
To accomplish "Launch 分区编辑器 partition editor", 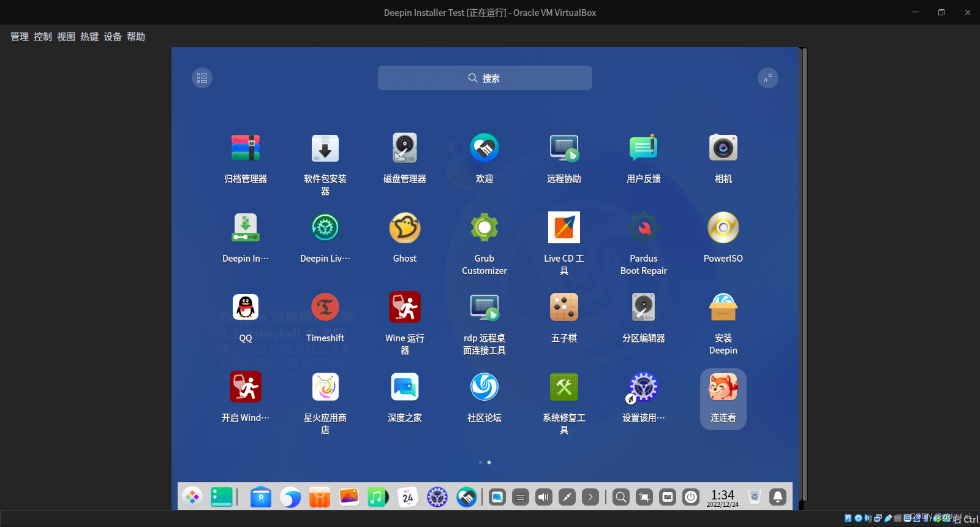I will pos(644,307).
